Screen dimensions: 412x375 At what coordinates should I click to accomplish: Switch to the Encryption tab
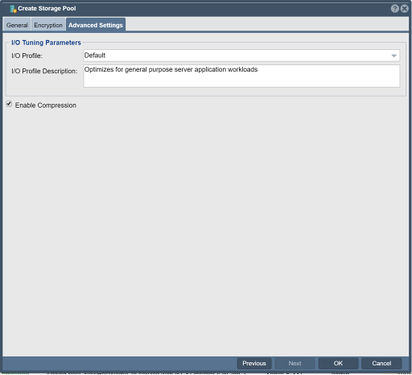pyautogui.click(x=48, y=25)
